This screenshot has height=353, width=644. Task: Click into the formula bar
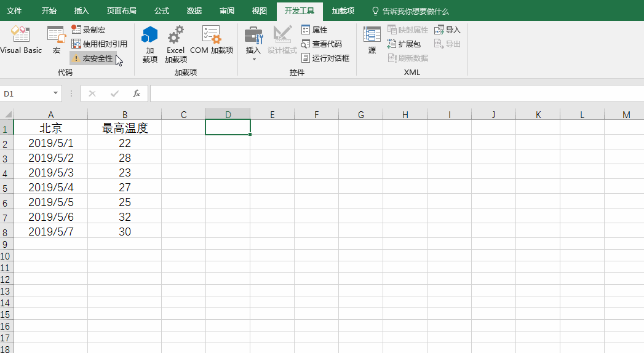[397, 93]
